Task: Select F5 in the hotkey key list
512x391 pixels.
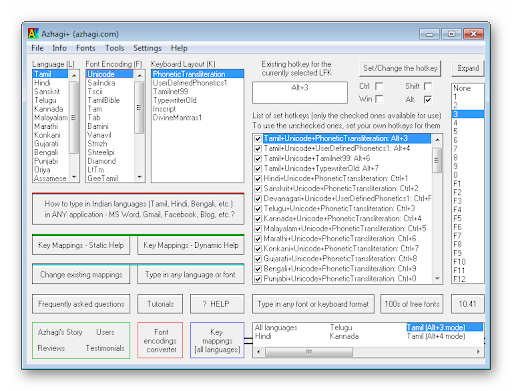Action: tap(458, 218)
